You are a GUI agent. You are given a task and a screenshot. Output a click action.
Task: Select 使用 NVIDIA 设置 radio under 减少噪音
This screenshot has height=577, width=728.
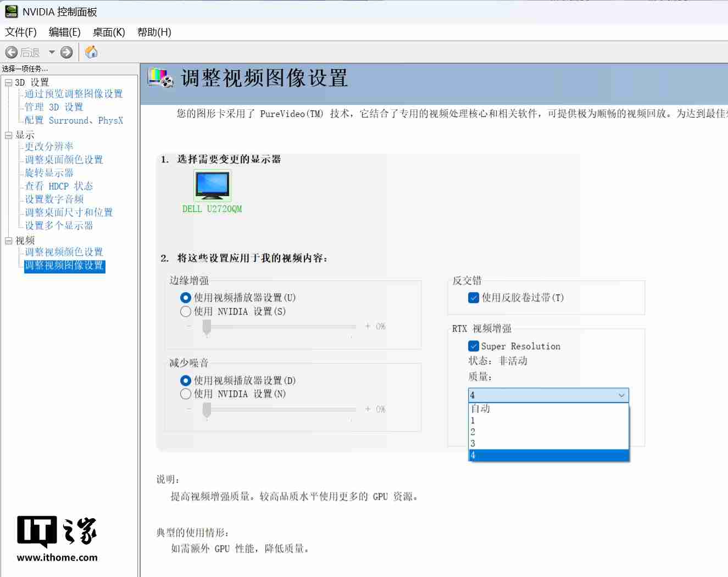pos(186,394)
